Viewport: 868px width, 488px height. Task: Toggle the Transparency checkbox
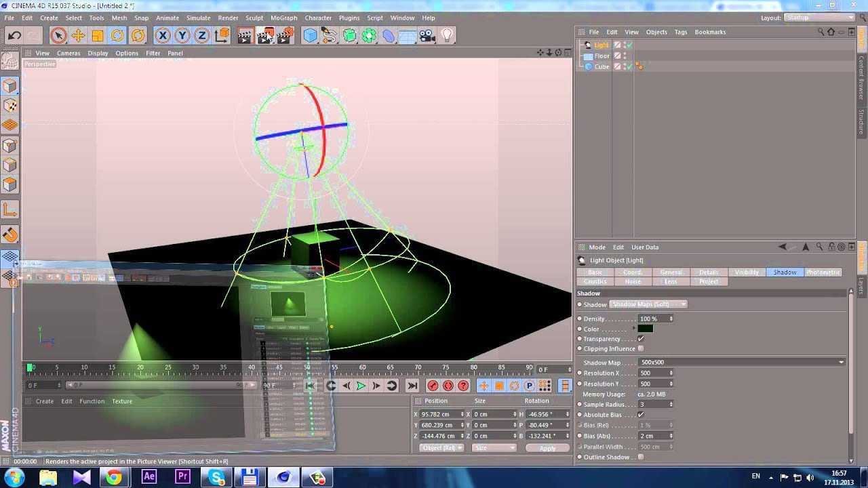(641, 339)
